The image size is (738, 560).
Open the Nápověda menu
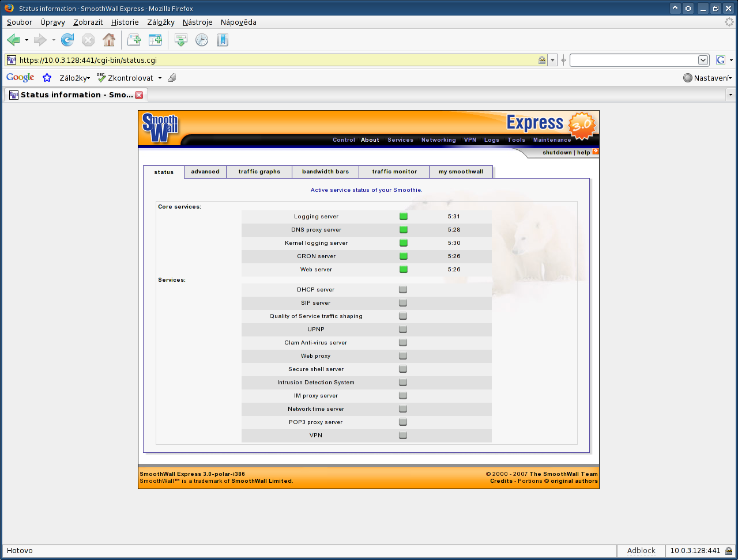pyautogui.click(x=239, y=22)
